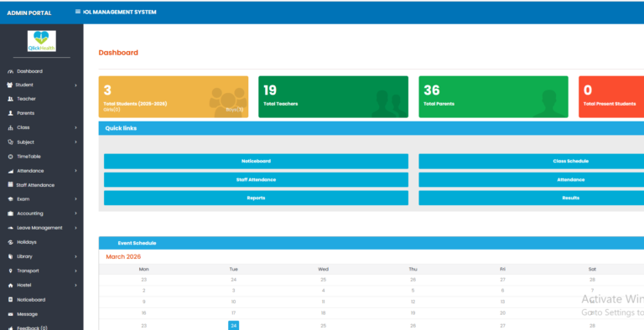Click the Exam graduation cap icon
644x330 pixels.
click(x=11, y=199)
